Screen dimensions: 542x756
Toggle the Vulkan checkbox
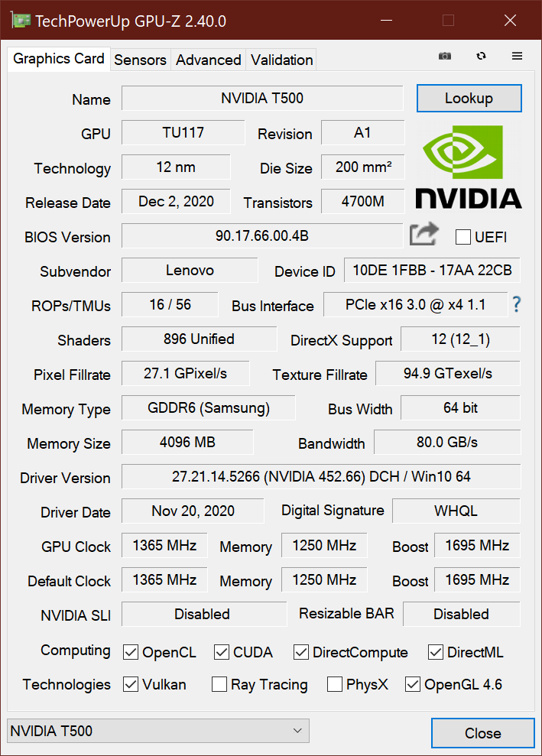coord(131,684)
